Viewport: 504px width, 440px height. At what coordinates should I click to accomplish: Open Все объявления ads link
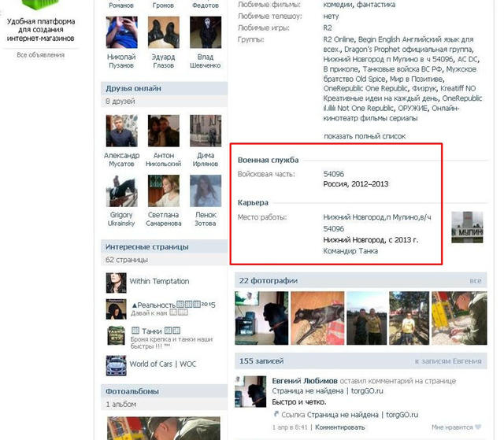click(x=41, y=55)
